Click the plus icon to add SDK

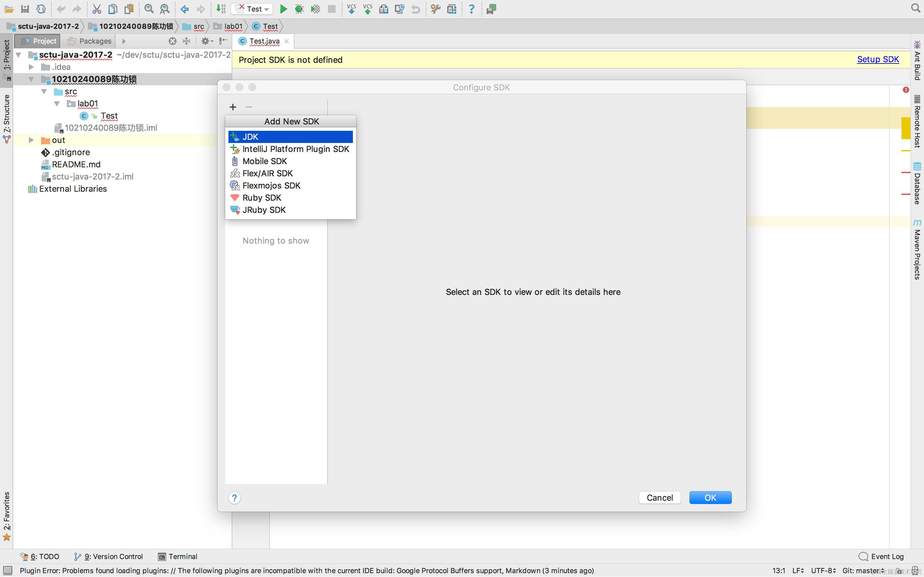click(233, 107)
